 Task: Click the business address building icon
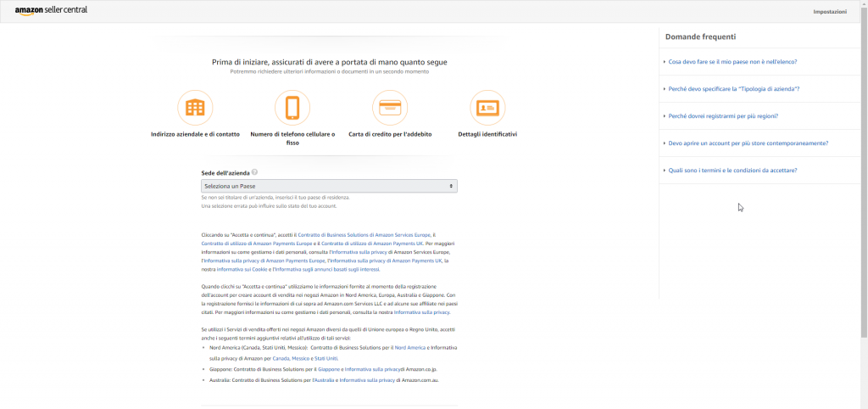coord(195,108)
